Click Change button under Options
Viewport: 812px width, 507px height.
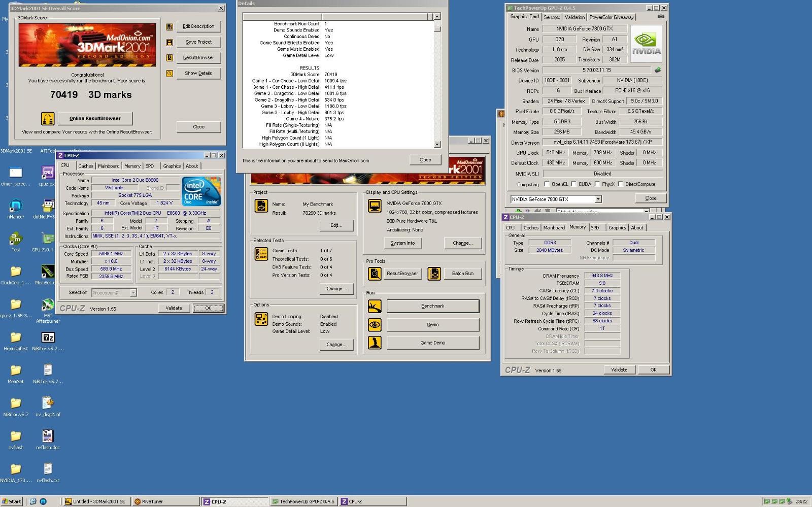click(x=336, y=345)
